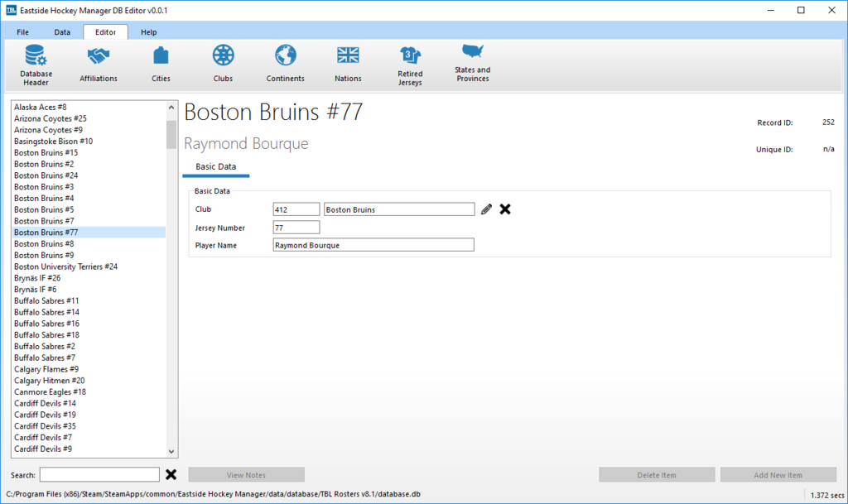This screenshot has height=504, width=848.
Task: Select Boston Bruins #7 in the list
Action: pyautogui.click(x=89, y=221)
